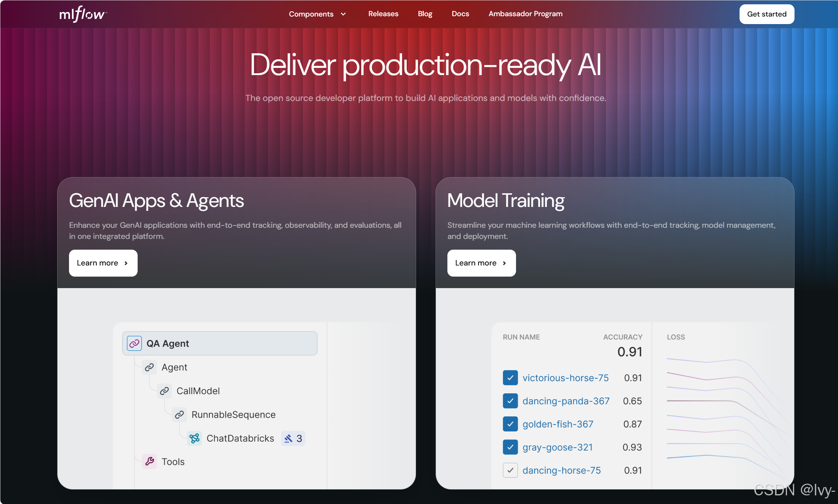Toggle the dancing-panda-367 checkbox
This screenshot has width=838, height=504.
pos(510,401)
